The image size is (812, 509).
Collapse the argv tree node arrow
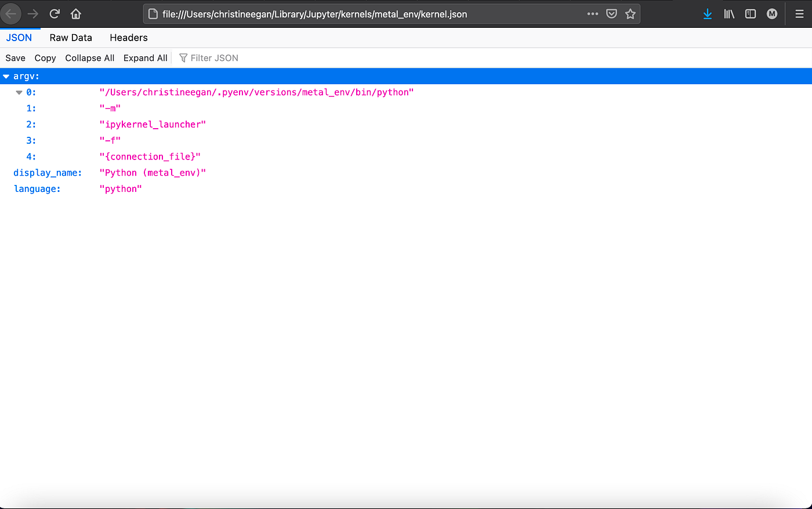coord(6,77)
